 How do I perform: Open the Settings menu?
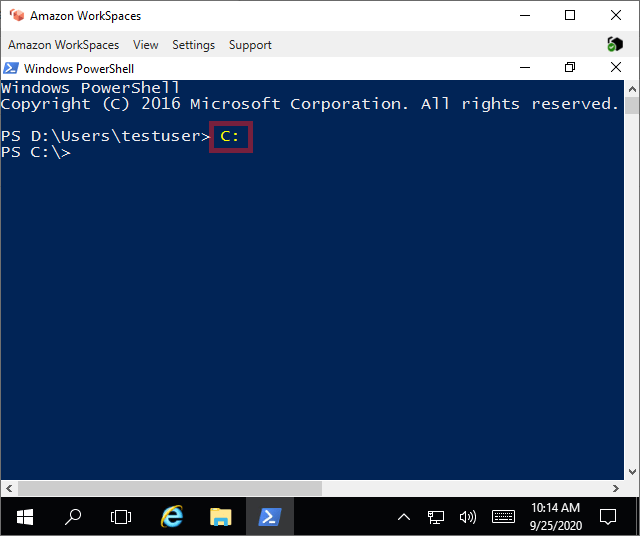point(193,44)
